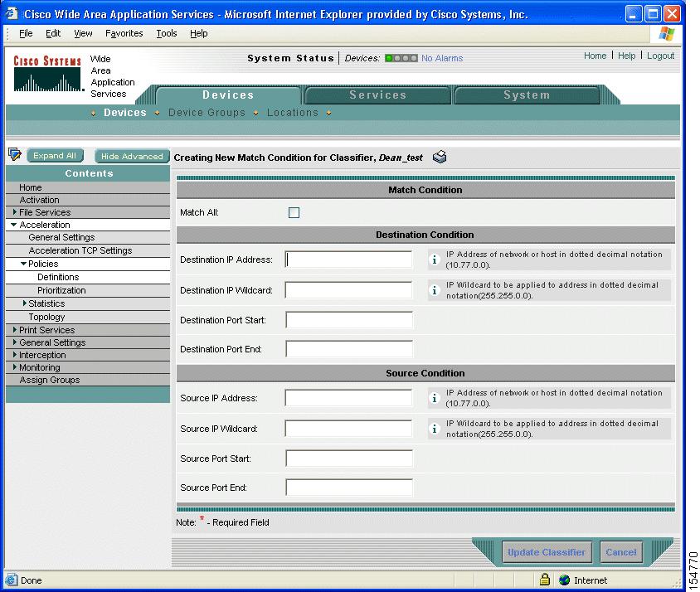Click the Logout link
700x592 pixels.
[x=661, y=56]
